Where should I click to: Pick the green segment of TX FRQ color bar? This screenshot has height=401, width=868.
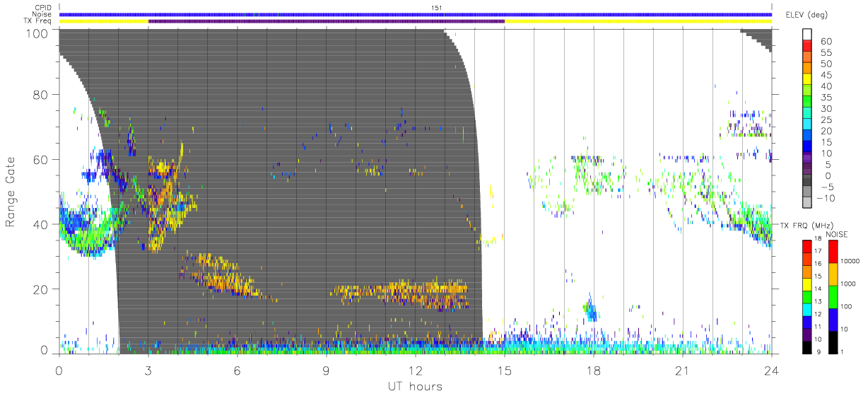point(807,296)
